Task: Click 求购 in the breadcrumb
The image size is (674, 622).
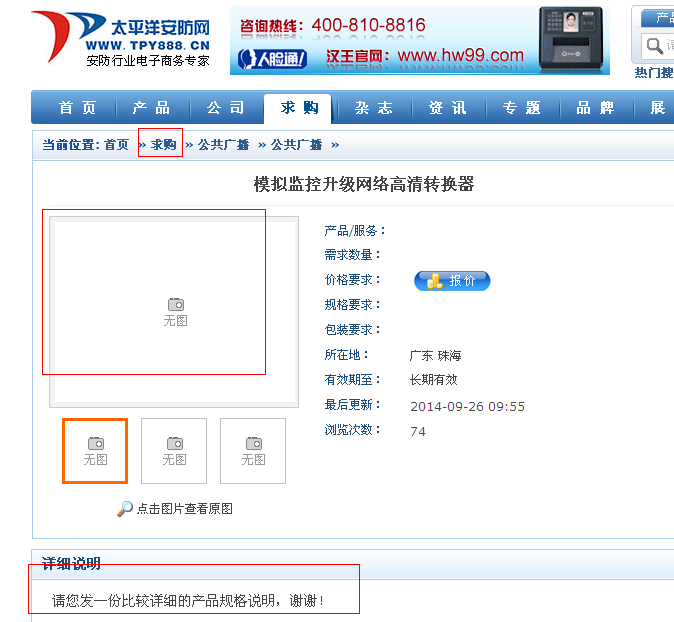Action: [x=163, y=144]
